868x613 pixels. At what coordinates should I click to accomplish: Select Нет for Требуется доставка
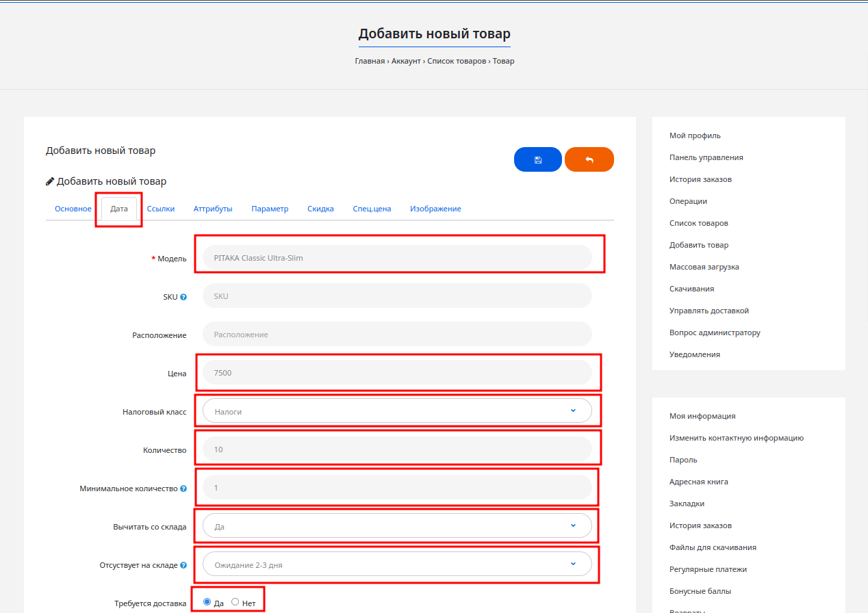[x=235, y=602]
